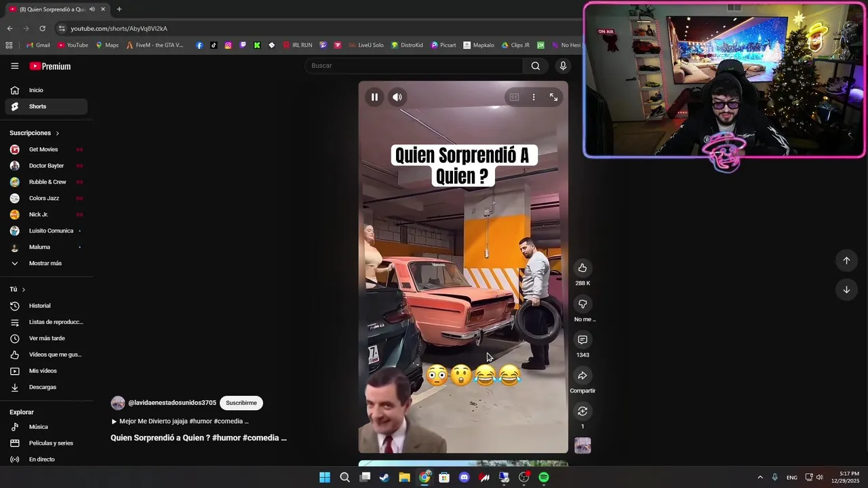The height and width of the screenshot is (488, 868).
Task: Open Música under Explorar
Action: (x=46, y=427)
